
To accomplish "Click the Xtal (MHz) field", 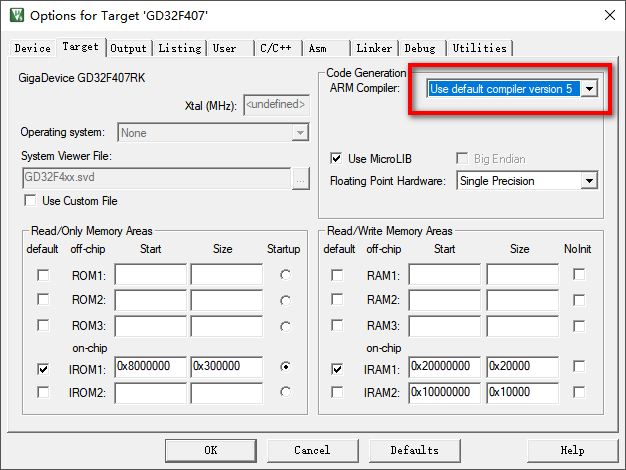I will click(276, 105).
